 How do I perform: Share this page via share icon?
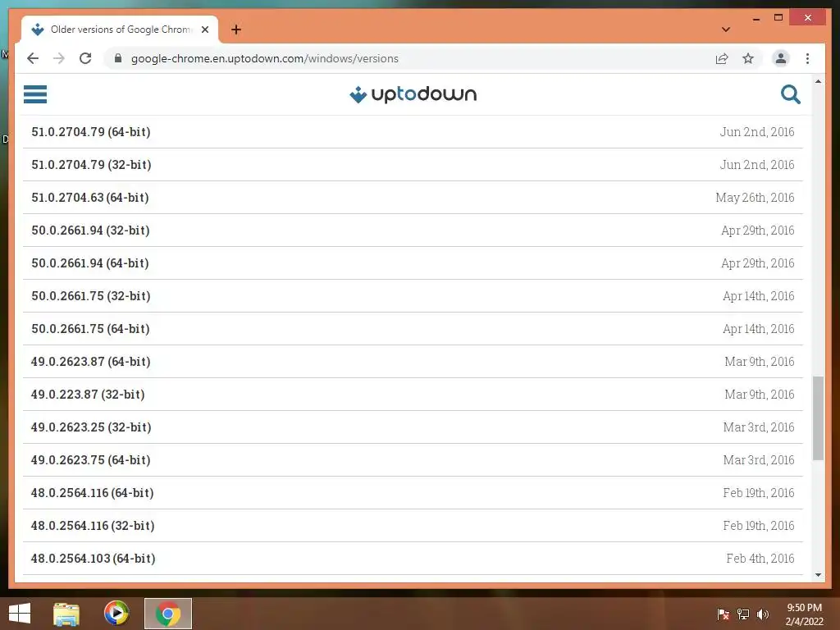[722, 58]
